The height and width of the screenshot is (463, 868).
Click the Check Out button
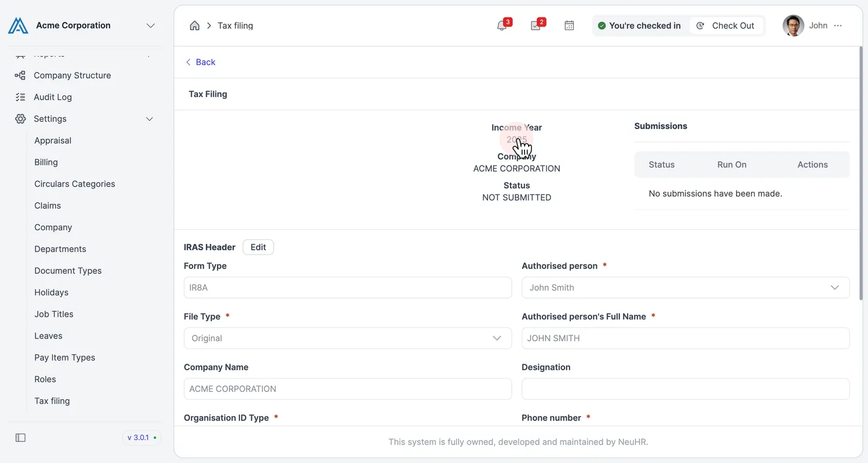point(726,25)
